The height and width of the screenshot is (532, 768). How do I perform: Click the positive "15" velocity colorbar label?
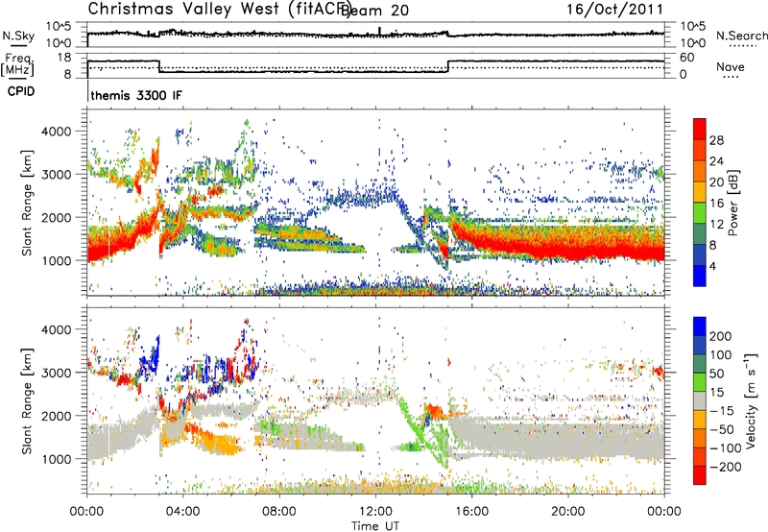(716, 393)
